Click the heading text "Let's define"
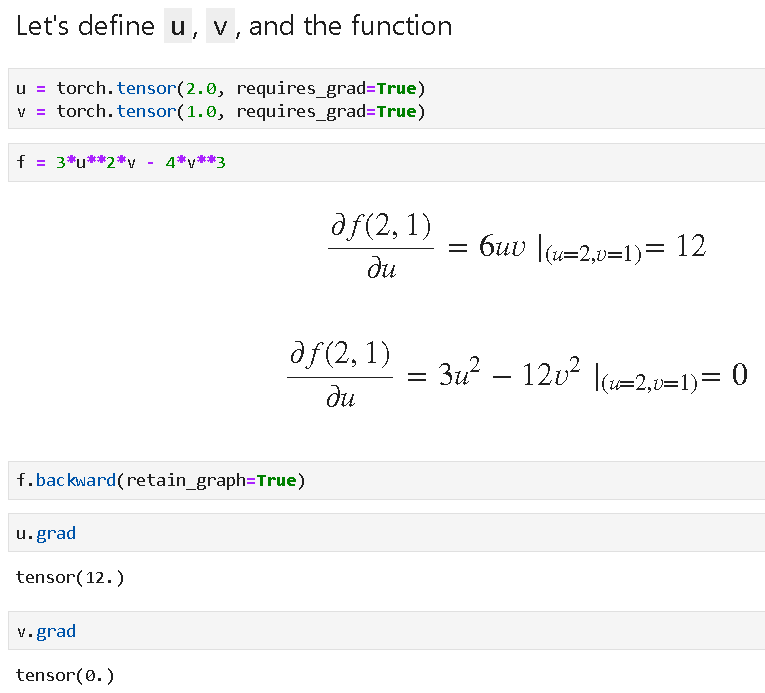The width and height of the screenshot is (765, 693). click(x=84, y=27)
